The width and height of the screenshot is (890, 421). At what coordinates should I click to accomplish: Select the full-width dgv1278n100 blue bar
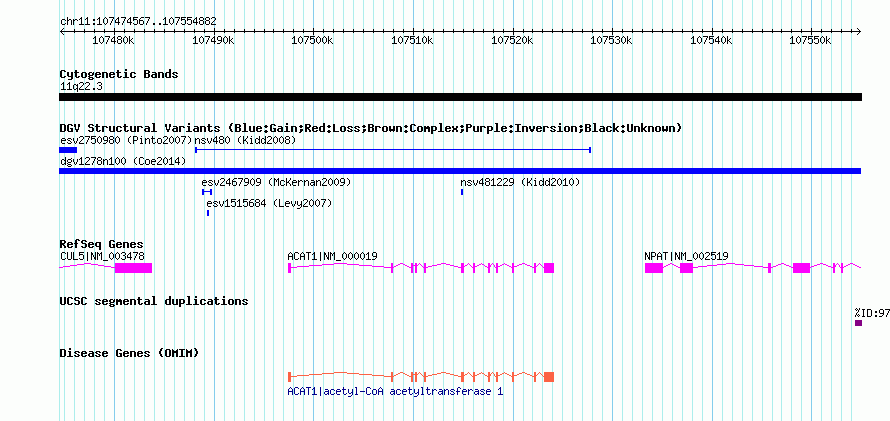pyautogui.click(x=460, y=171)
